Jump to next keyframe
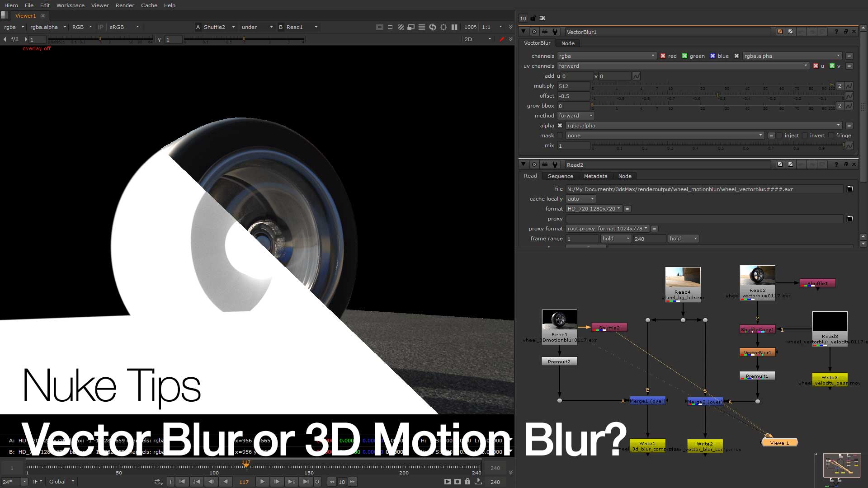The height and width of the screenshot is (488, 868). point(292,482)
